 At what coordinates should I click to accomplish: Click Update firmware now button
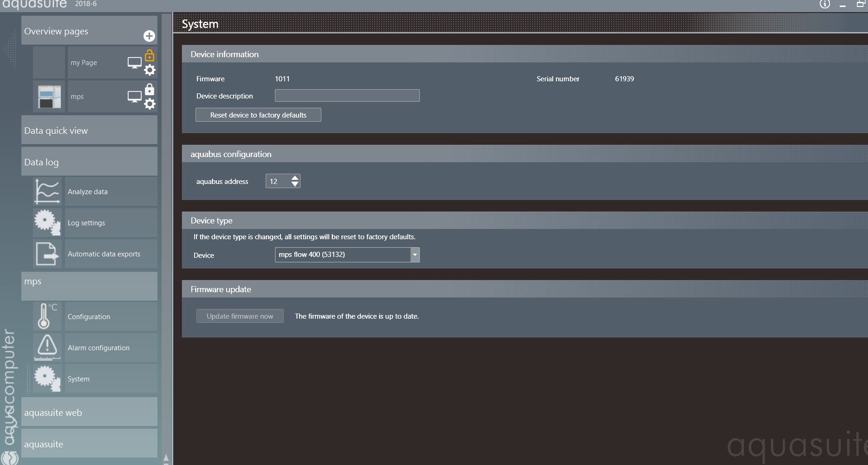pyautogui.click(x=240, y=316)
